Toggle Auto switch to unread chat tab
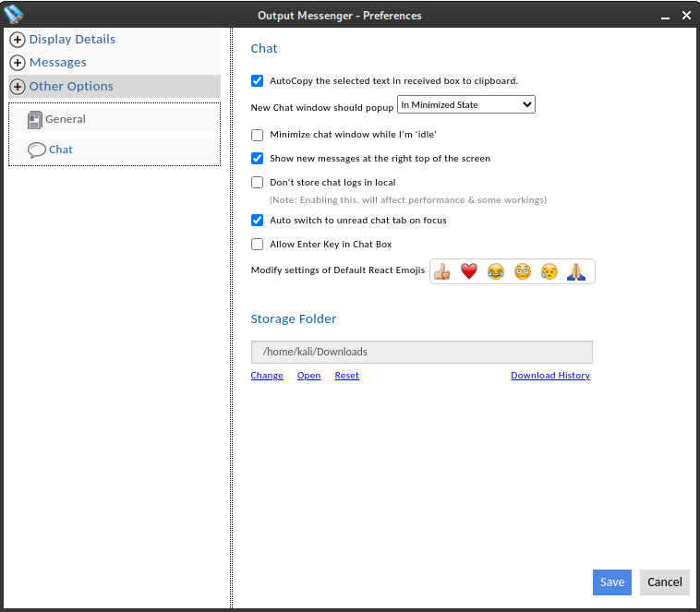Viewport: 700px width, 612px height. (257, 220)
